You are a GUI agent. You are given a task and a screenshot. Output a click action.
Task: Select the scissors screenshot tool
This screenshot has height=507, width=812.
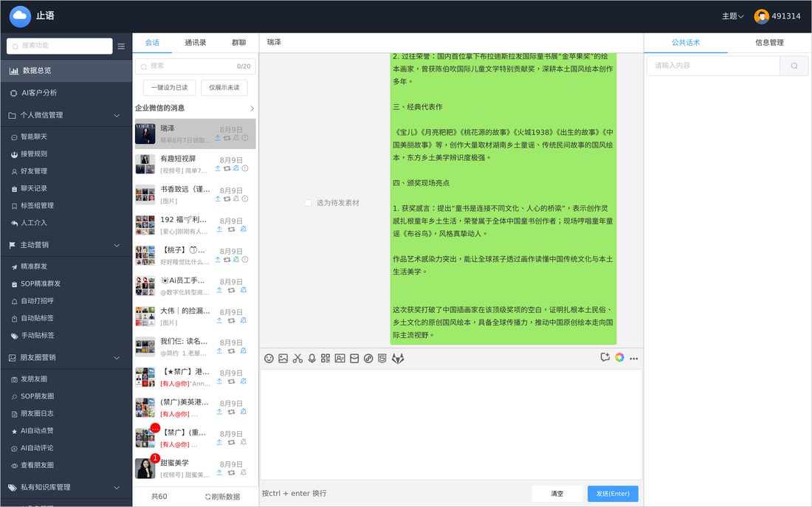click(297, 359)
